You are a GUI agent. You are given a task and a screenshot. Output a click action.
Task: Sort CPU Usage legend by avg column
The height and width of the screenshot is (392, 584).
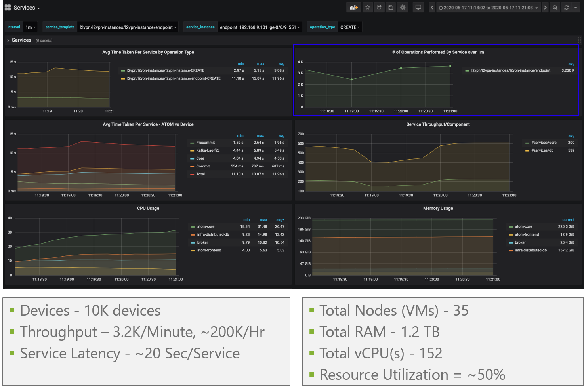(x=280, y=220)
